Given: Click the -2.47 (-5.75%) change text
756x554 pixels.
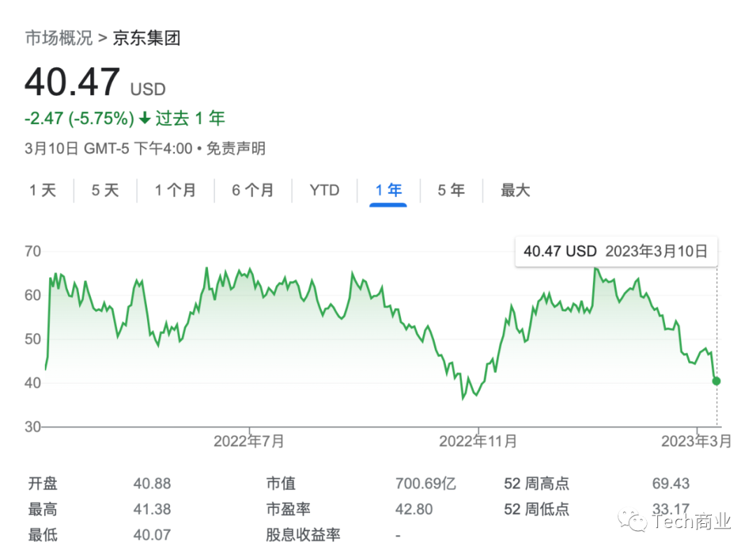Looking at the screenshot, I should (80, 118).
